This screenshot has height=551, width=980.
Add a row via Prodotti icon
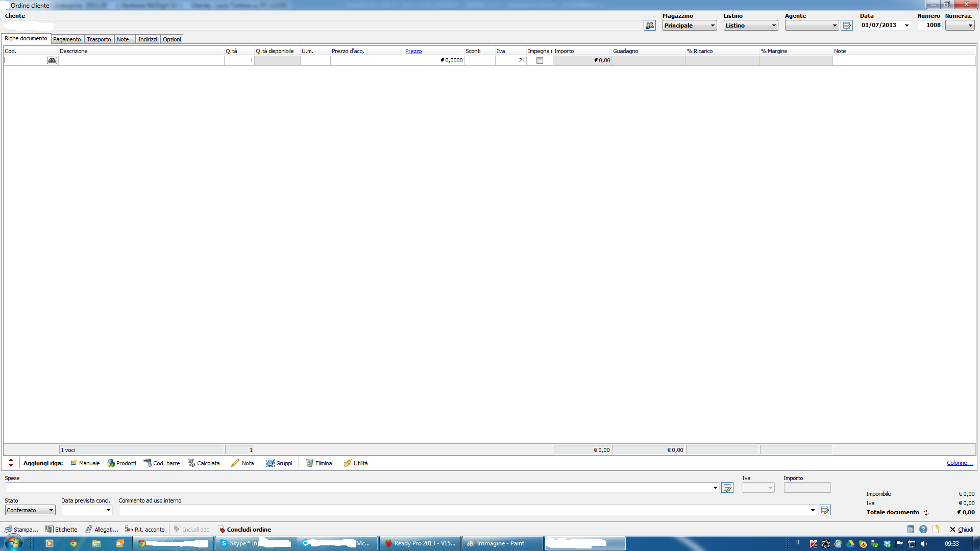coord(121,463)
